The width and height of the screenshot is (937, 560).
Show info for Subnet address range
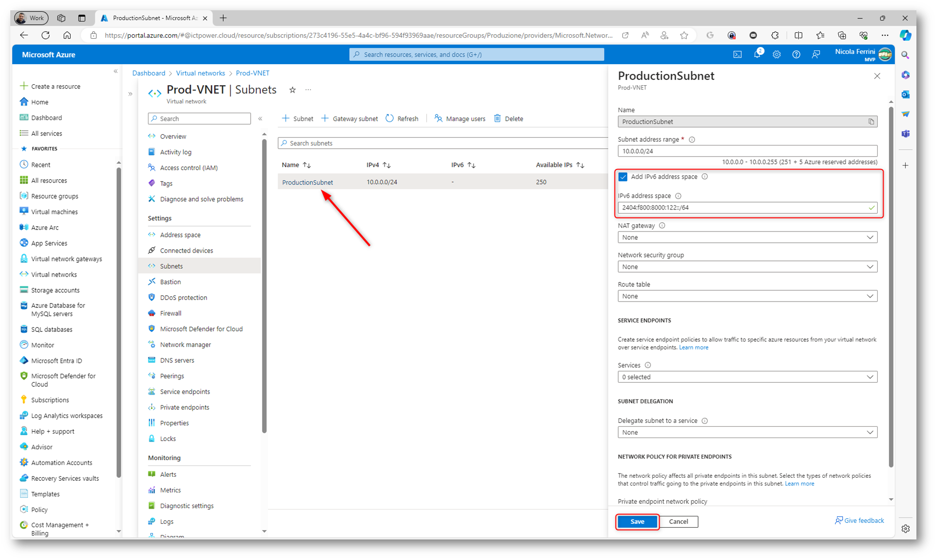click(692, 140)
